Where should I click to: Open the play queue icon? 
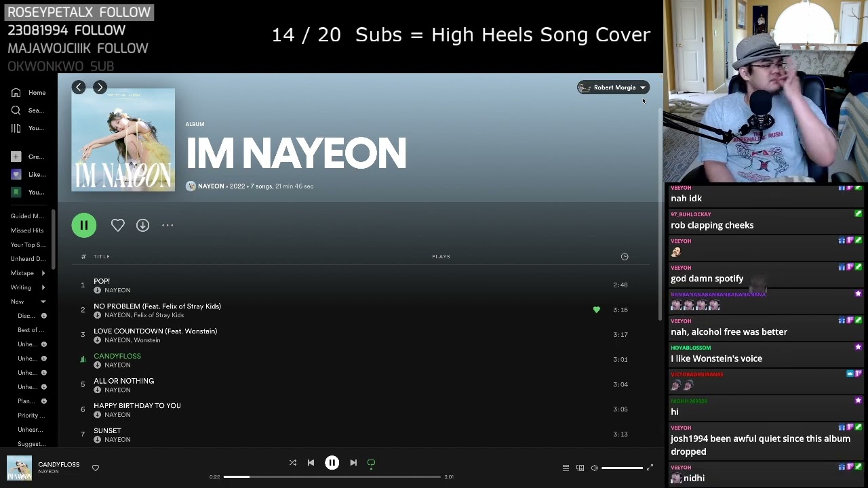pos(566,468)
